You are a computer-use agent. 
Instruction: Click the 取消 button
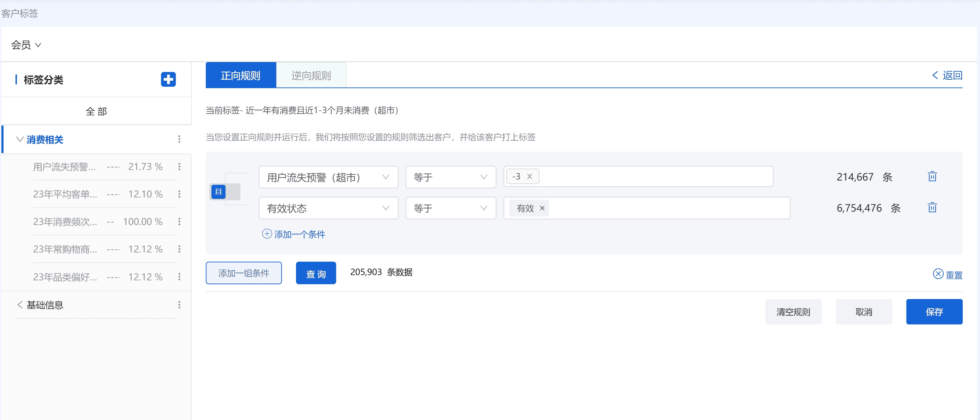click(x=864, y=311)
